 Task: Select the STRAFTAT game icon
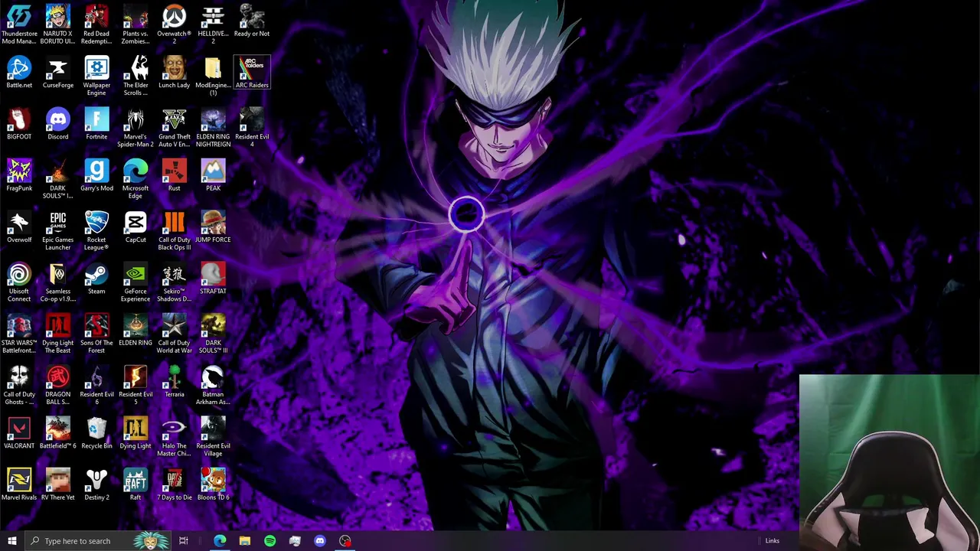[213, 279]
